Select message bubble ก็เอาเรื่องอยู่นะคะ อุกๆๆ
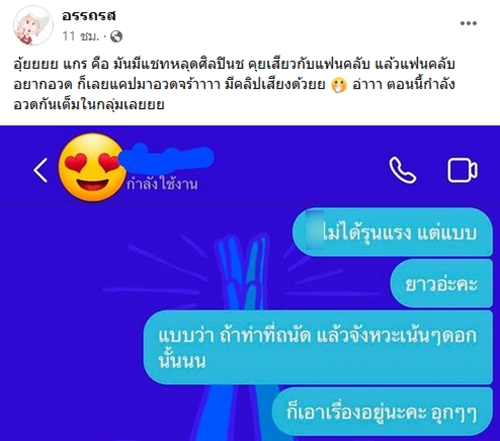The image size is (500, 441). click(382, 411)
